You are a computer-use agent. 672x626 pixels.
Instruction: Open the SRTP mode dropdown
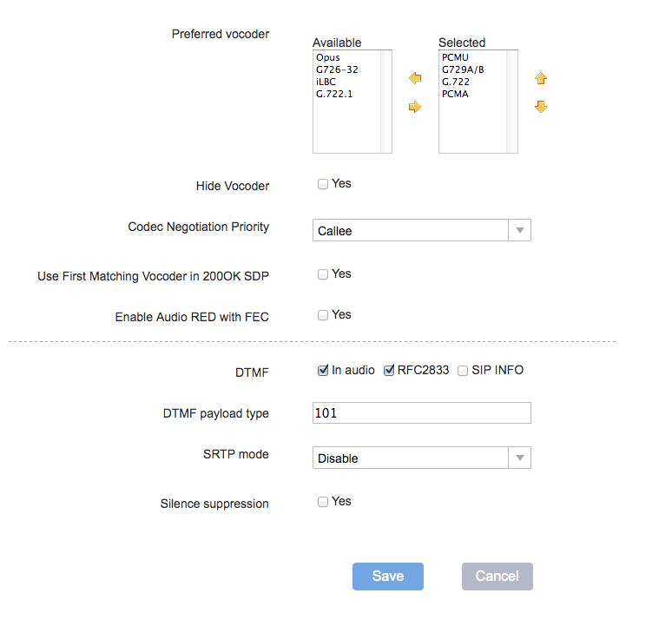pos(422,458)
